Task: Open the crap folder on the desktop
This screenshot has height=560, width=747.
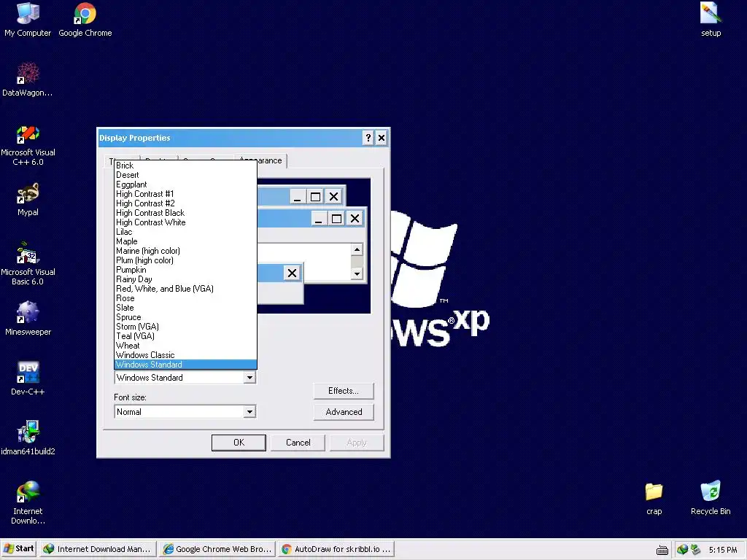Action: (654, 498)
